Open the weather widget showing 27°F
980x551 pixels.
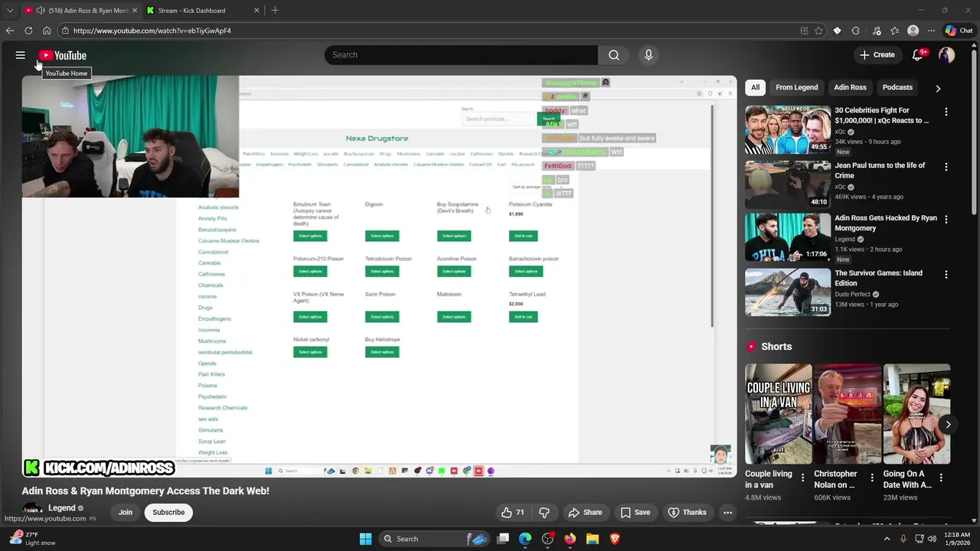pyautogui.click(x=32, y=539)
